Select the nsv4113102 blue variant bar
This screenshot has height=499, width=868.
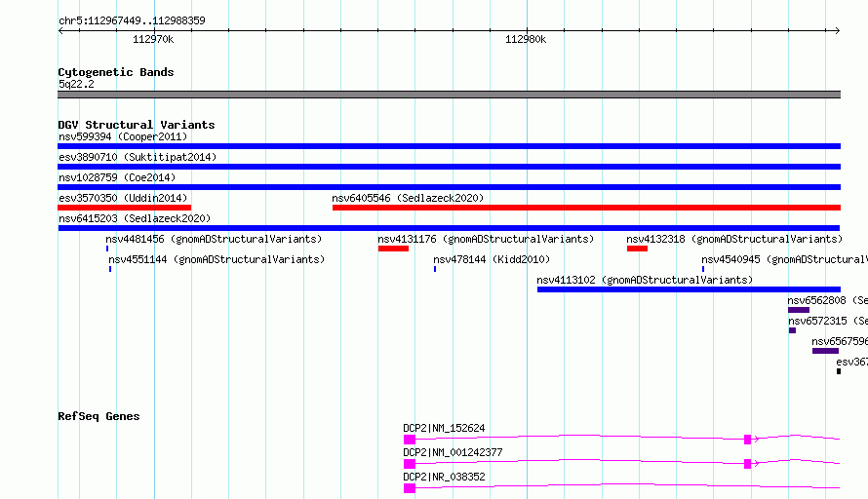point(689,289)
